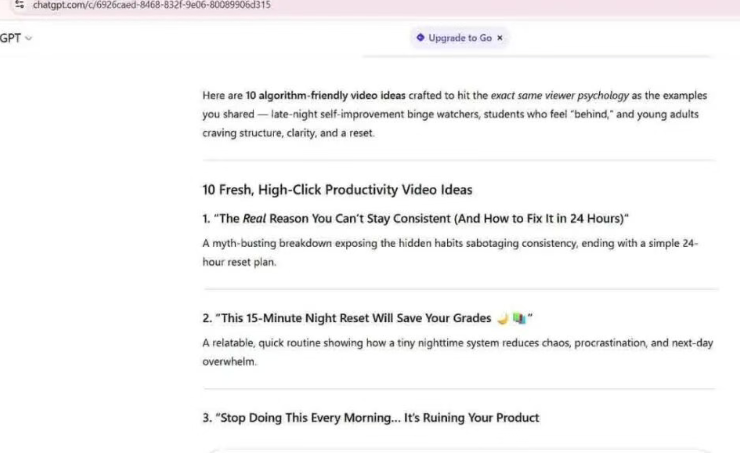Screen dimensions: 740x455
Task: Click the chatgpt.com URL in address bar
Action: (150, 5)
